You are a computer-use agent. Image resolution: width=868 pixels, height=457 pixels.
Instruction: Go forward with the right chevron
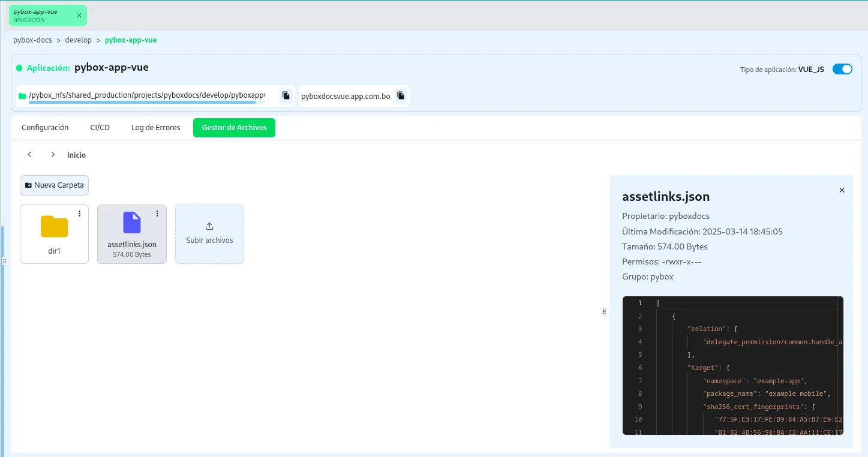coord(53,155)
